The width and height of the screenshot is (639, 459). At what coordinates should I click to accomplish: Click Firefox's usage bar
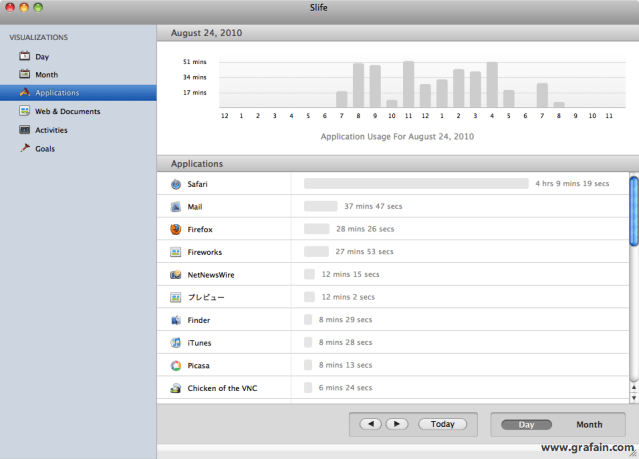click(x=317, y=229)
